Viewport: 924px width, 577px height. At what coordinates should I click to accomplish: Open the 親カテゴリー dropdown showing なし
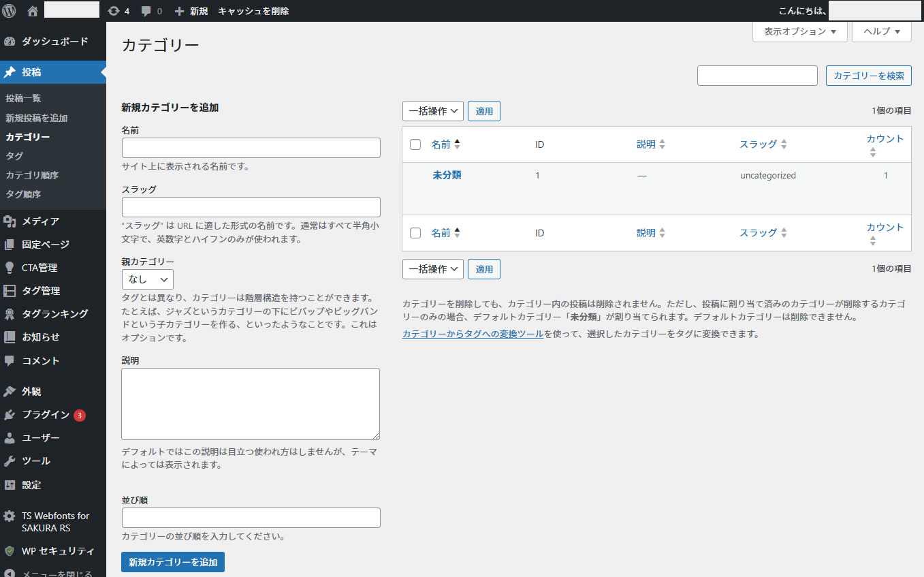click(x=148, y=279)
